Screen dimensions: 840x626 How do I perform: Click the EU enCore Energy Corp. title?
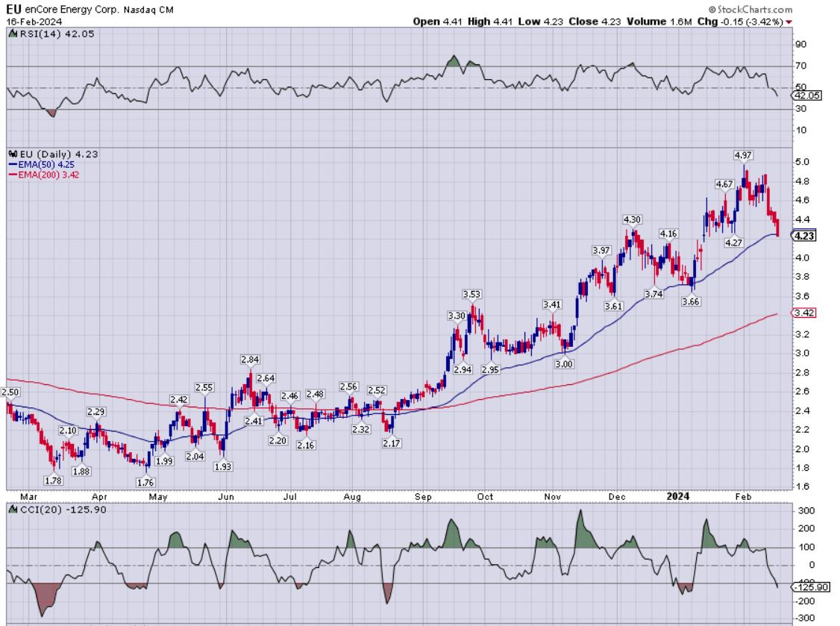(90, 9)
